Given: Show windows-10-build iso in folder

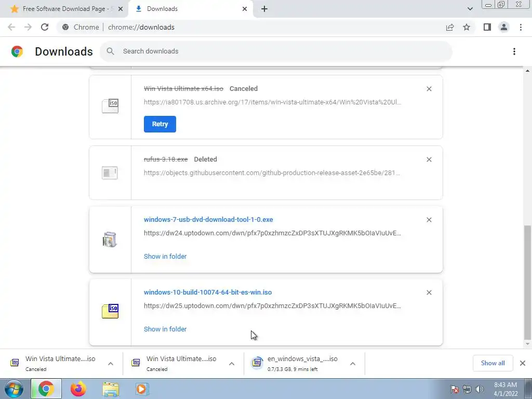Looking at the screenshot, I should [x=165, y=329].
